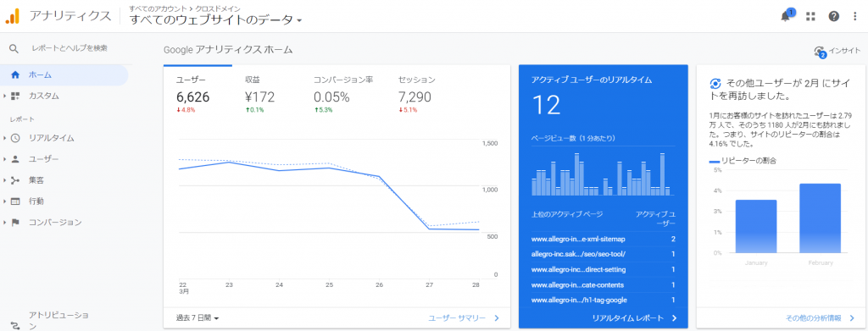Open the 過去 7 日間 date range dropdown

(x=198, y=317)
